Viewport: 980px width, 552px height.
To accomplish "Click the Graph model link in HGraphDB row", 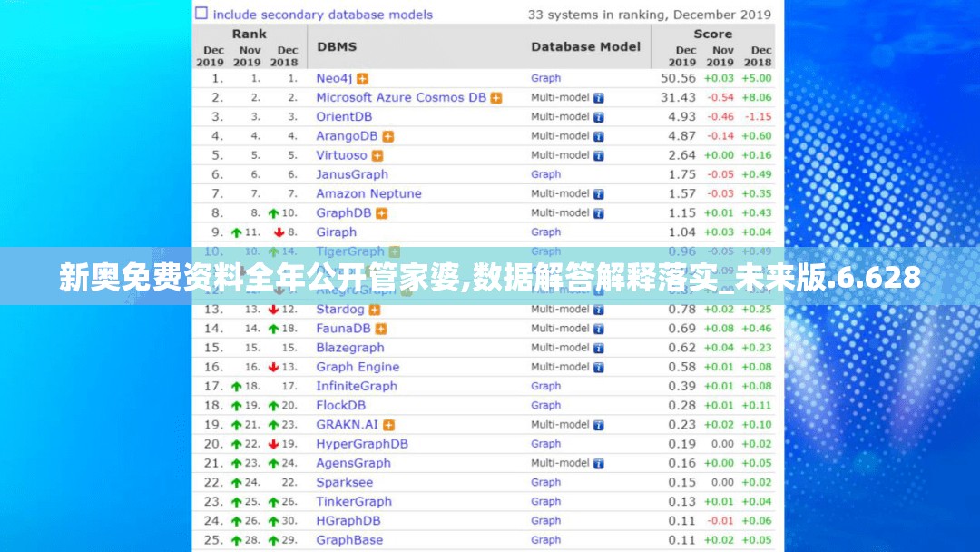I will (x=545, y=521).
